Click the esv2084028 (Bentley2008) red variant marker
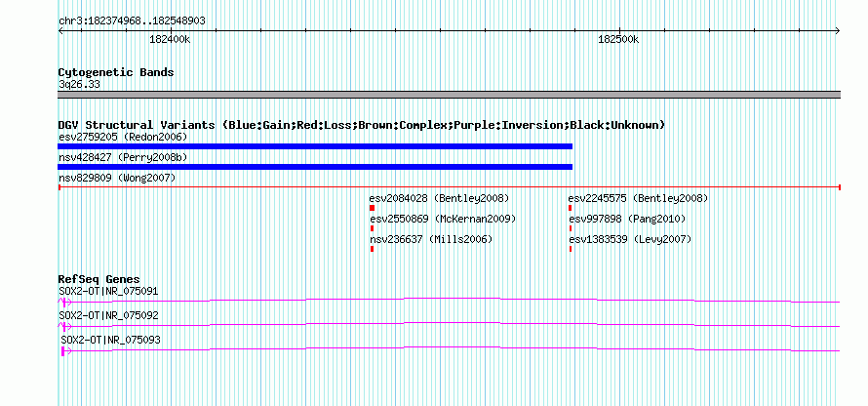Viewport: 868px width, 406px height. (372, 208)
